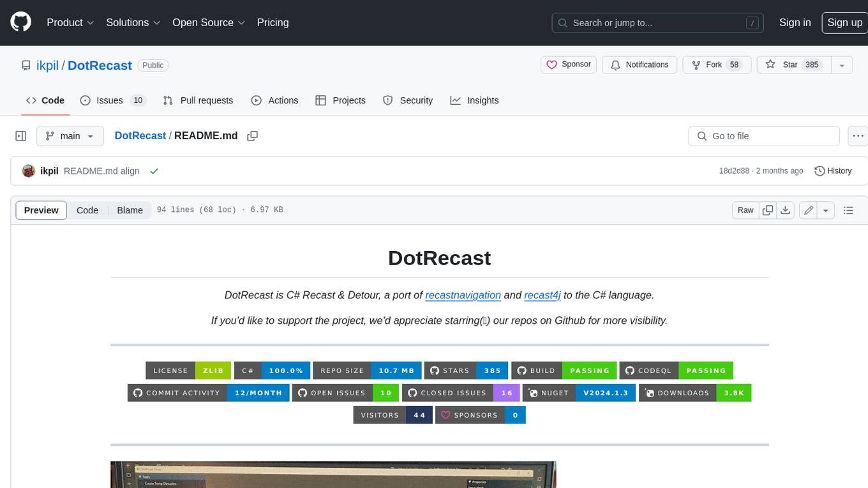Click the Sign up button
Viewport: 868px width, 488px height.
point(844,22)
